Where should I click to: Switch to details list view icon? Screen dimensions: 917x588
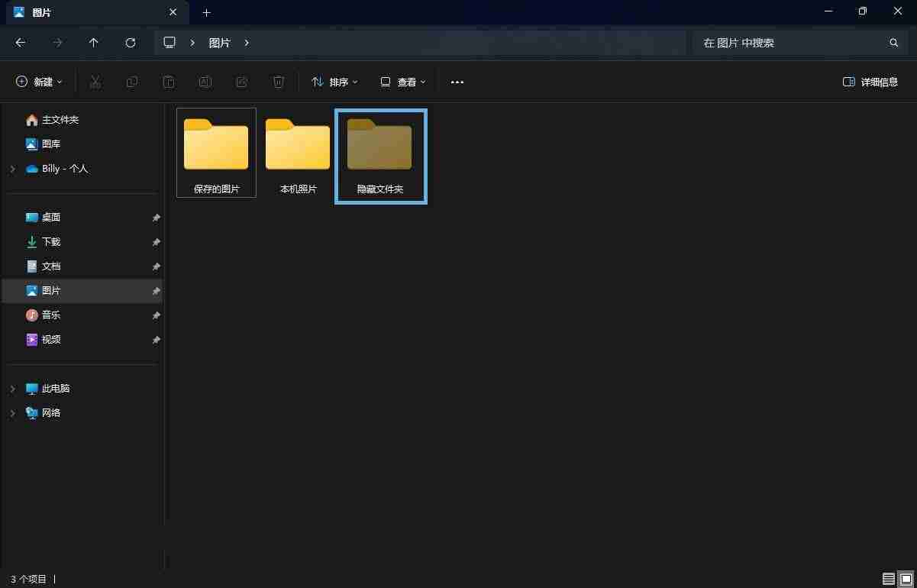tap(889, 579)
